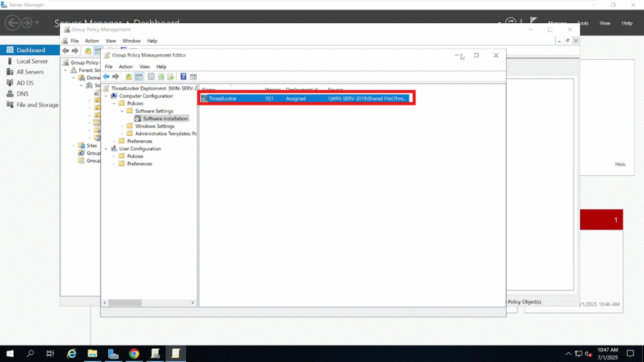This screenshot has height=362, width=644.
Task: Expand Preferences under Computer Configuration
Action: click(x=114, y=141)
